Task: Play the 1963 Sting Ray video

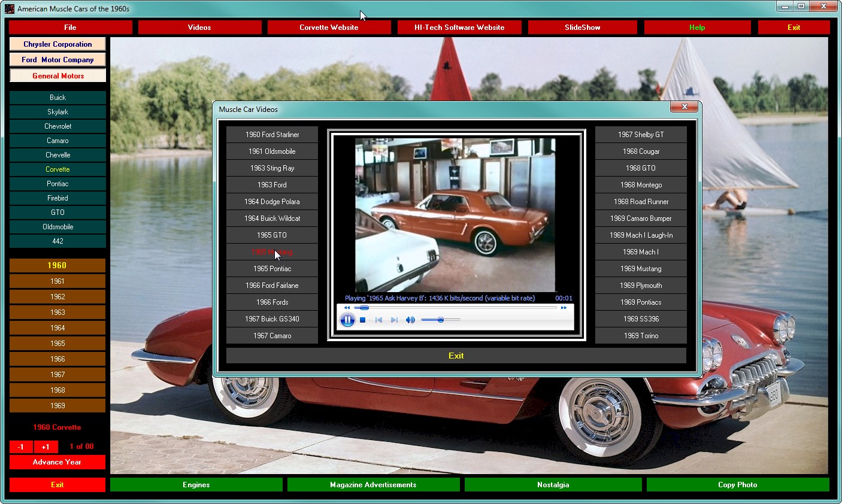Action: click(272, 168)
